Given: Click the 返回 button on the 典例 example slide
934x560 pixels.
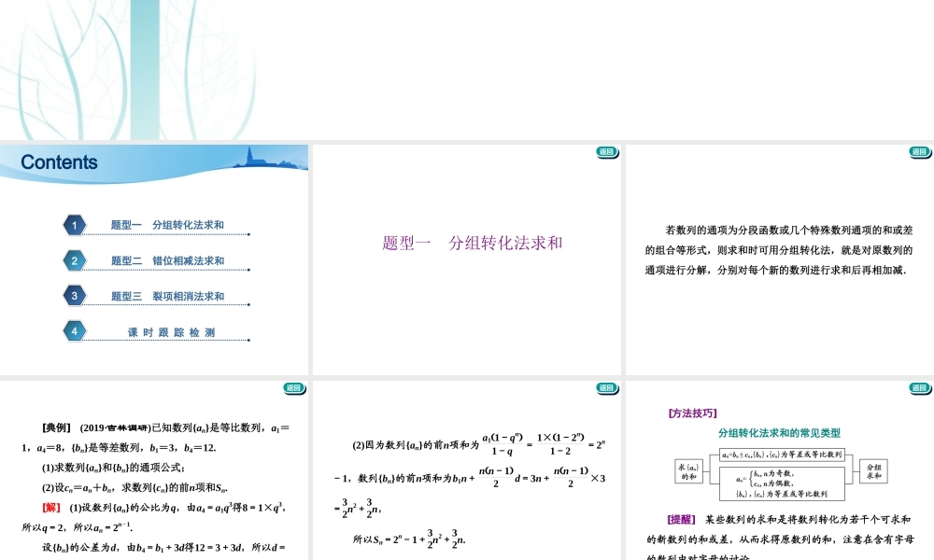Looking at the screenshot, I should click(x=294, y=387).
